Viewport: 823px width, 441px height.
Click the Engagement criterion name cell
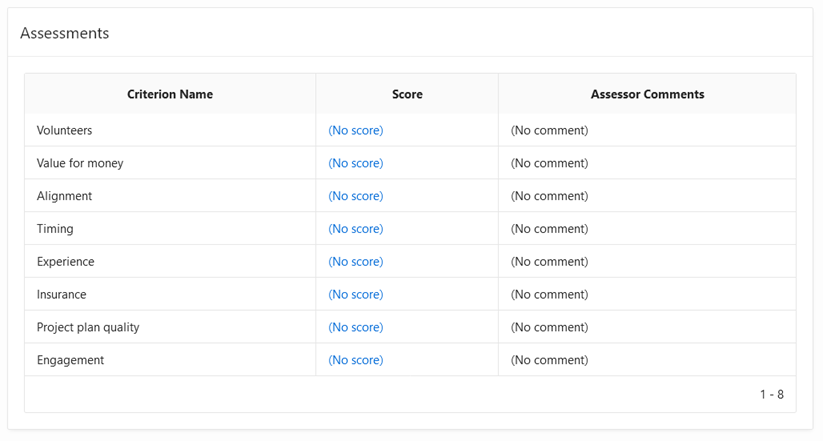pyautogui.click(x=70, y=360)
